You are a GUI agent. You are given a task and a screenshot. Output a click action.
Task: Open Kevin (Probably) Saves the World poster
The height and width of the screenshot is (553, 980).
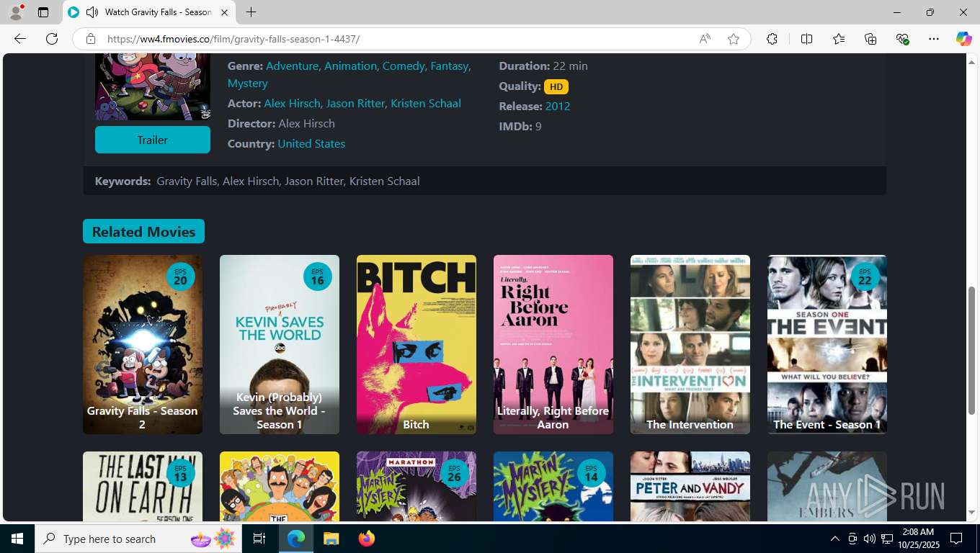tap(280, 344)
